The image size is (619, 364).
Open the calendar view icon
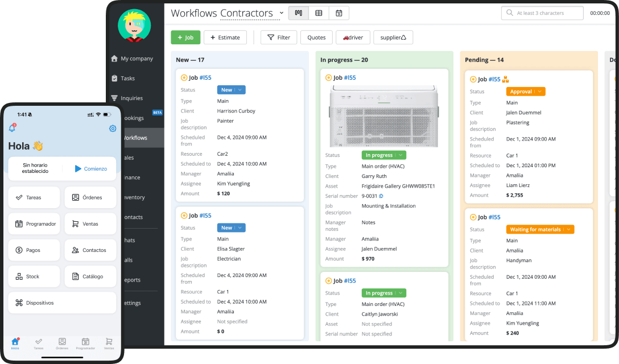pos(339,13)
